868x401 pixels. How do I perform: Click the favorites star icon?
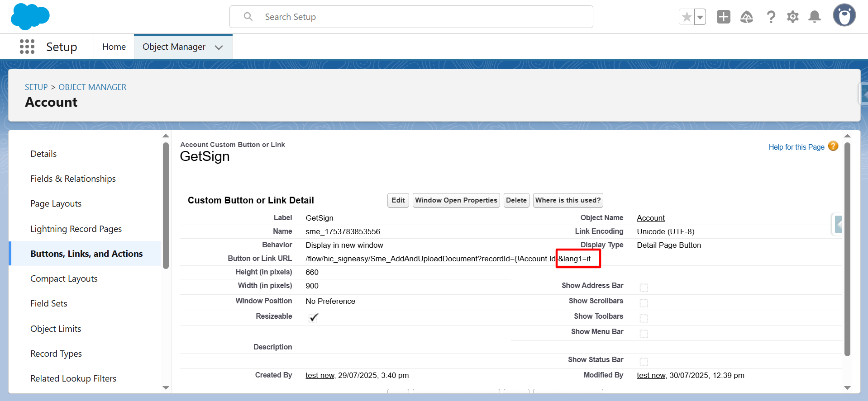pyautogui.click(x=687, y=17)
